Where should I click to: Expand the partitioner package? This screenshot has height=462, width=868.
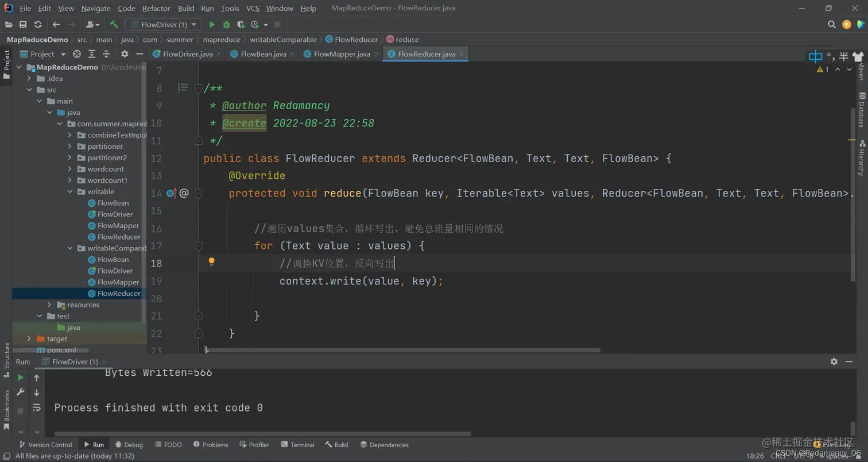[69, 146]
